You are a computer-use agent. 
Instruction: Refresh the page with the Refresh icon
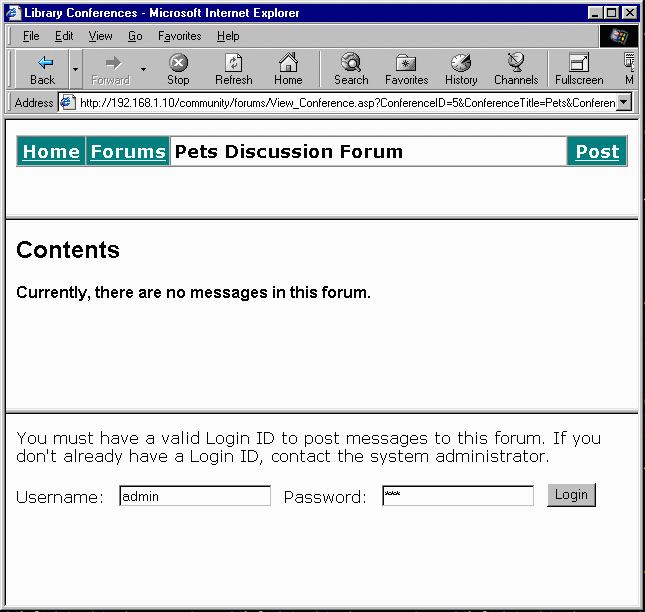coord(233,63)
